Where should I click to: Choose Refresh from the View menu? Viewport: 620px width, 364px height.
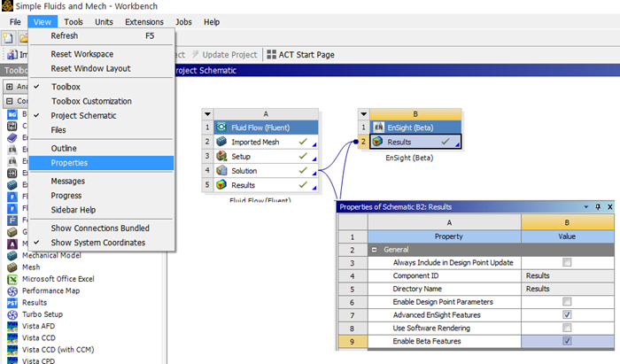click(x=101, y=35)
